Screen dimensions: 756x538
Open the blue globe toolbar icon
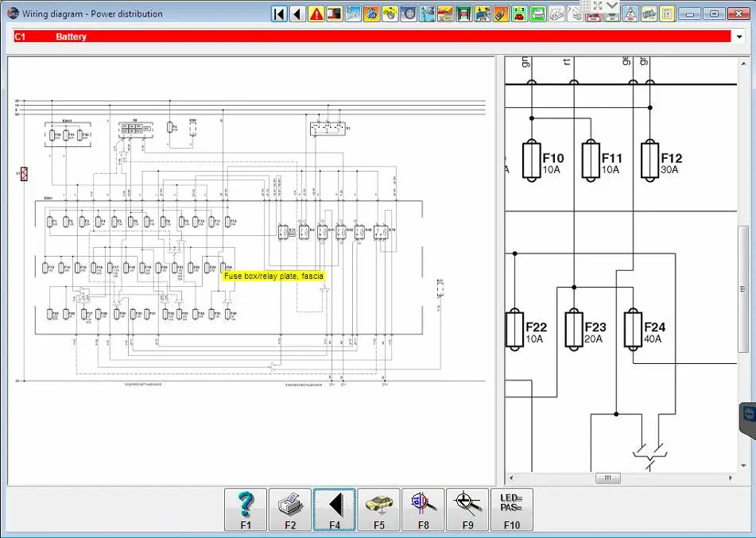coord(371,12)
